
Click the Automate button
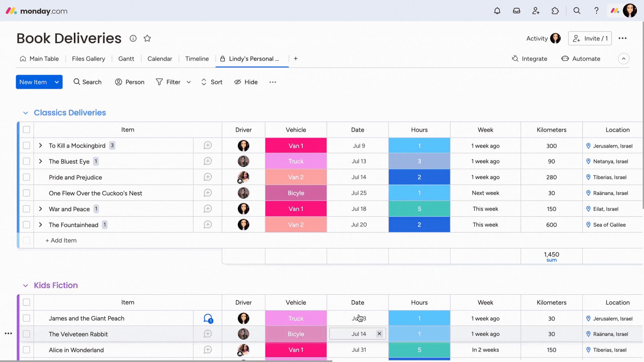click(x=581, y=59)
